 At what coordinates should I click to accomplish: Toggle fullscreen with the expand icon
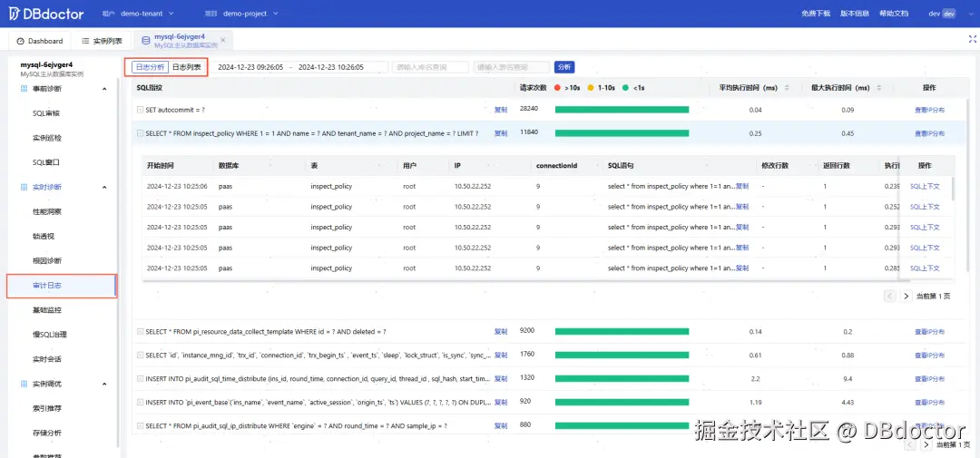point(972,39)
